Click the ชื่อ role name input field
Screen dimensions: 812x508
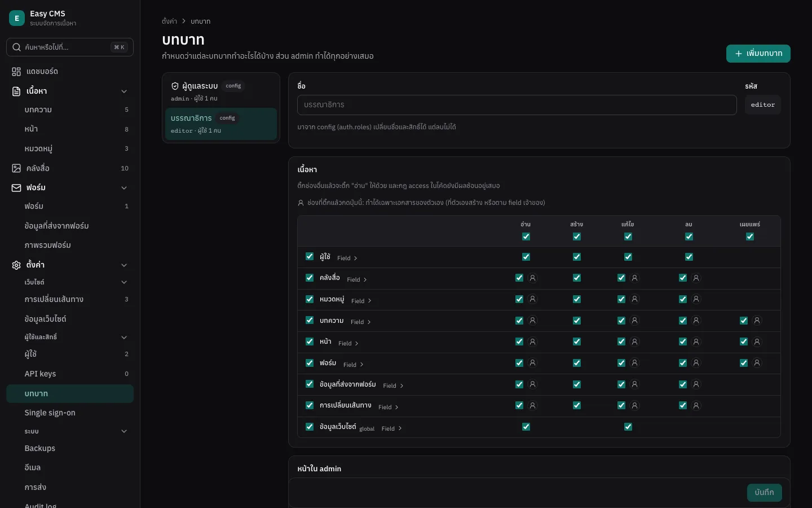(x=517, y=105)
